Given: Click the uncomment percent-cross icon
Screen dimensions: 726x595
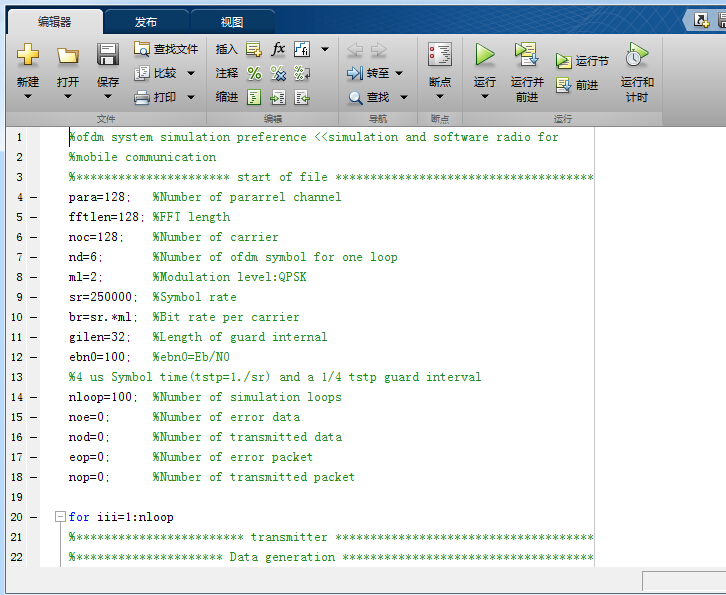Looking at the screenshot, I should pyautogui.click(x=278, y=73).
